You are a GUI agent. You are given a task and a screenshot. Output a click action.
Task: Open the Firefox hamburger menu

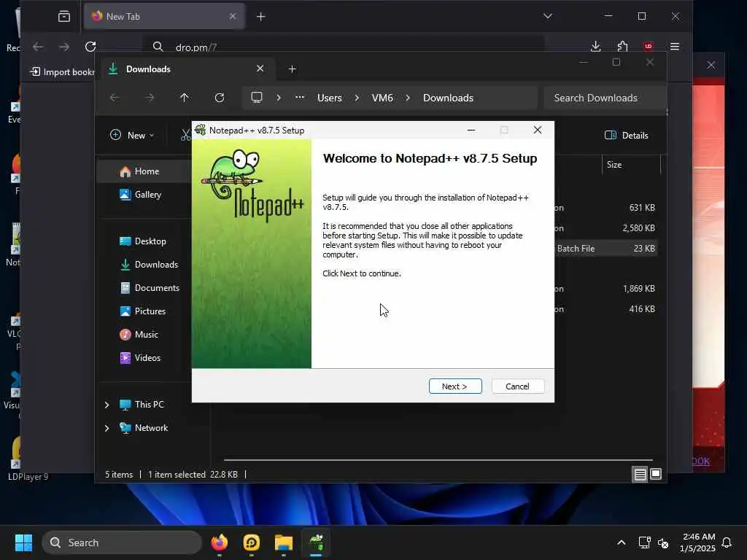tap(675, 47)
